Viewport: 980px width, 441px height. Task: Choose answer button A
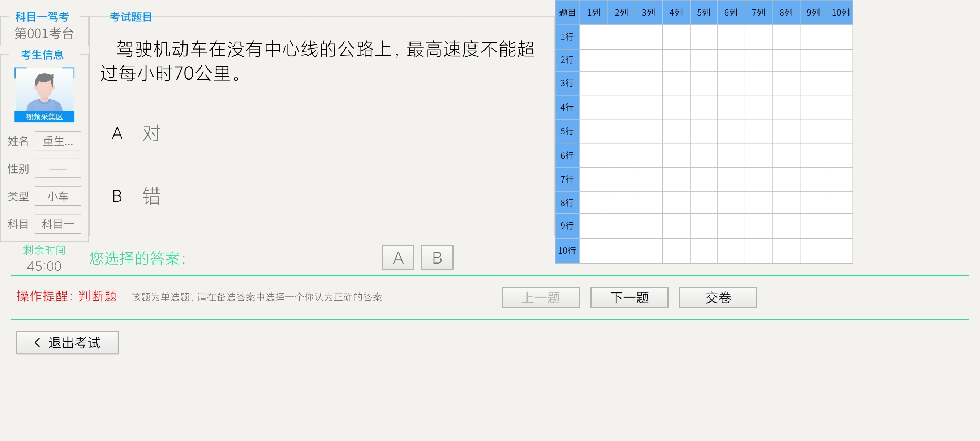click(398, 258)
